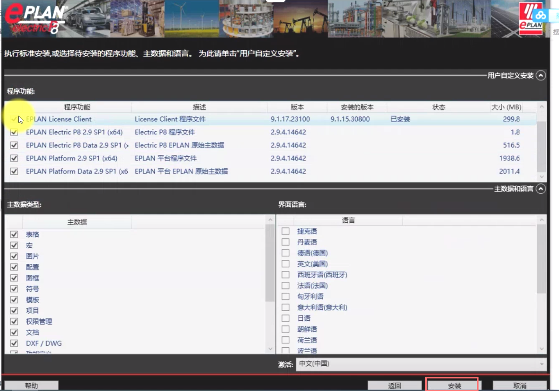Click program list scrollbar up arrow
This screenshot has height=392, width=559.
point(542,107)
